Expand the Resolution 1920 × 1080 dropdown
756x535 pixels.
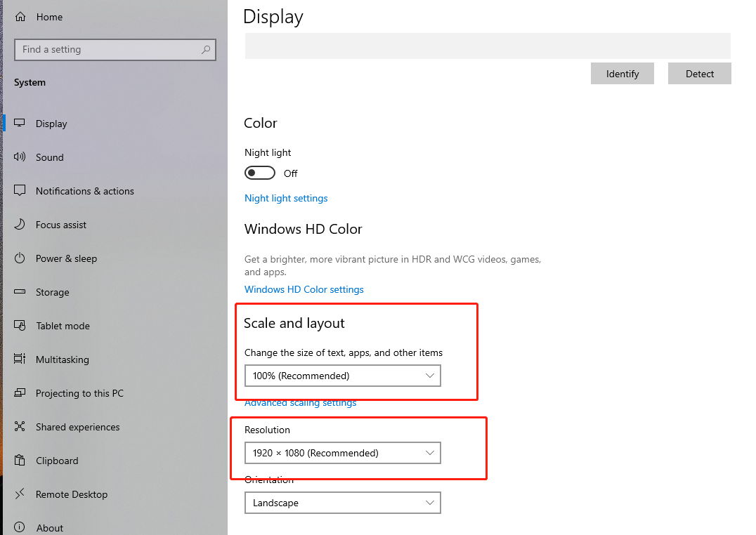click(342, 453)
